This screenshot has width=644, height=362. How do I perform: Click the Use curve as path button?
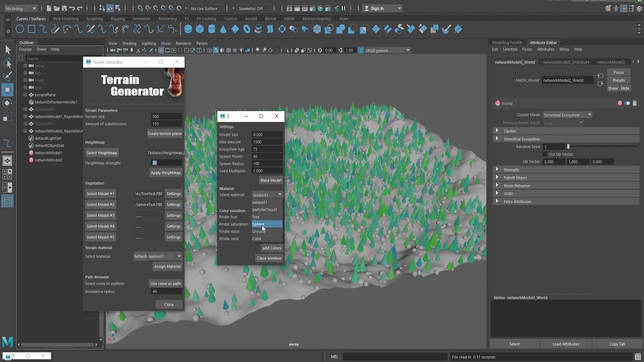[x=166, y=284]
